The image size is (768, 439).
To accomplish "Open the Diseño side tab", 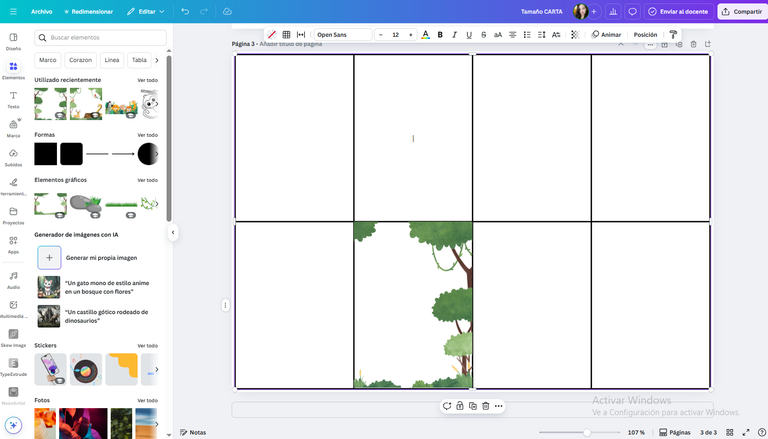I will 13,42.
